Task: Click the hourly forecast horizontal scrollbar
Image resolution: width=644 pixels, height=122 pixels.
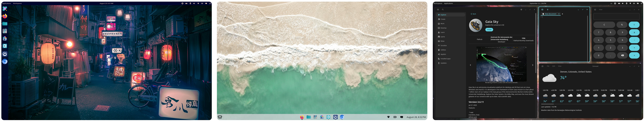Action: pos(590,104)
